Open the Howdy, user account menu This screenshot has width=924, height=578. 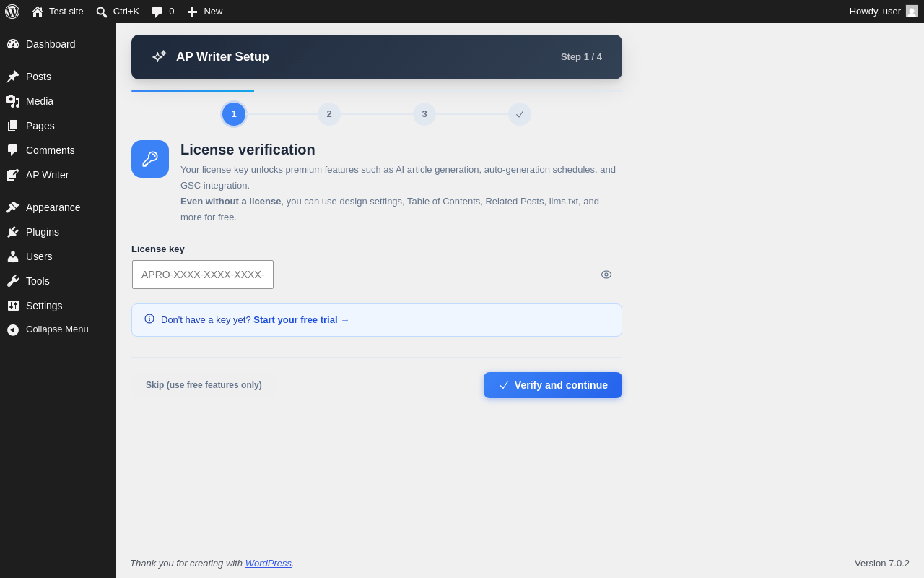coord(884,12)
